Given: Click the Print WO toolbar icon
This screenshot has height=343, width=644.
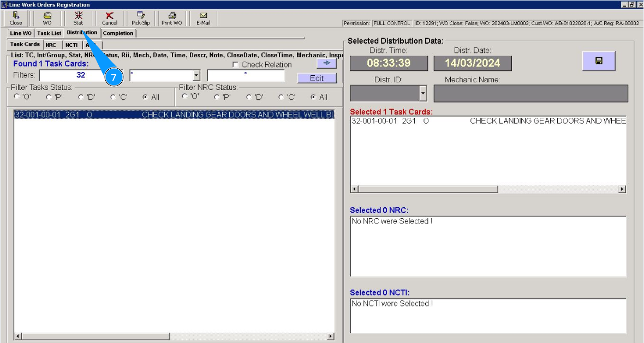Looking at the screenshot, I should [172, 19].
